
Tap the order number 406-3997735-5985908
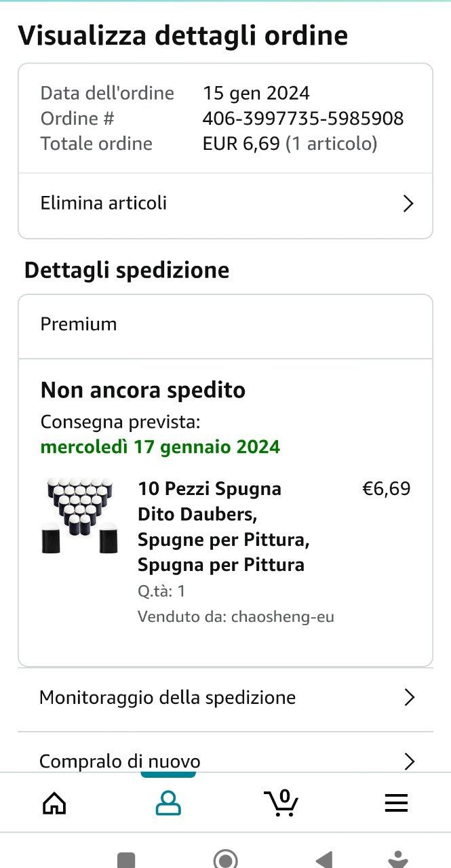(303, 119)
